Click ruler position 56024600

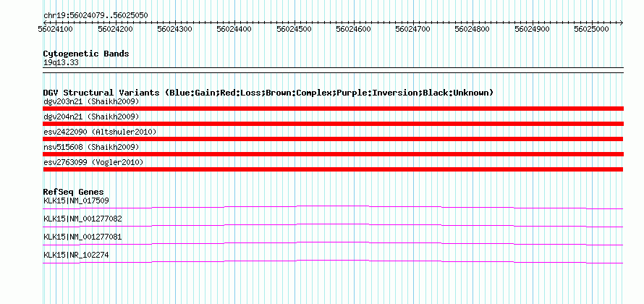tap(354, 30)
